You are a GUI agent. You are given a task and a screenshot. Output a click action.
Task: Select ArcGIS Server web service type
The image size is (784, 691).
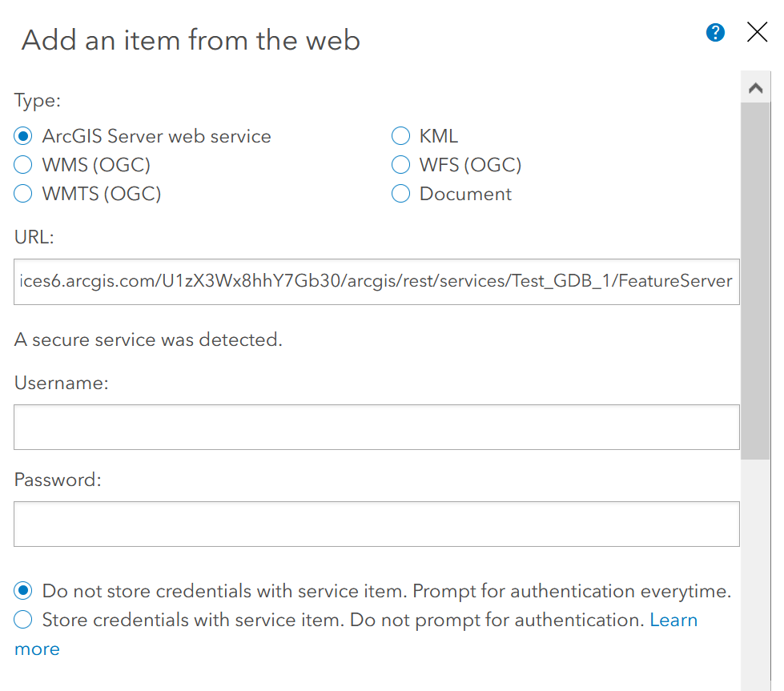[22, 136]
